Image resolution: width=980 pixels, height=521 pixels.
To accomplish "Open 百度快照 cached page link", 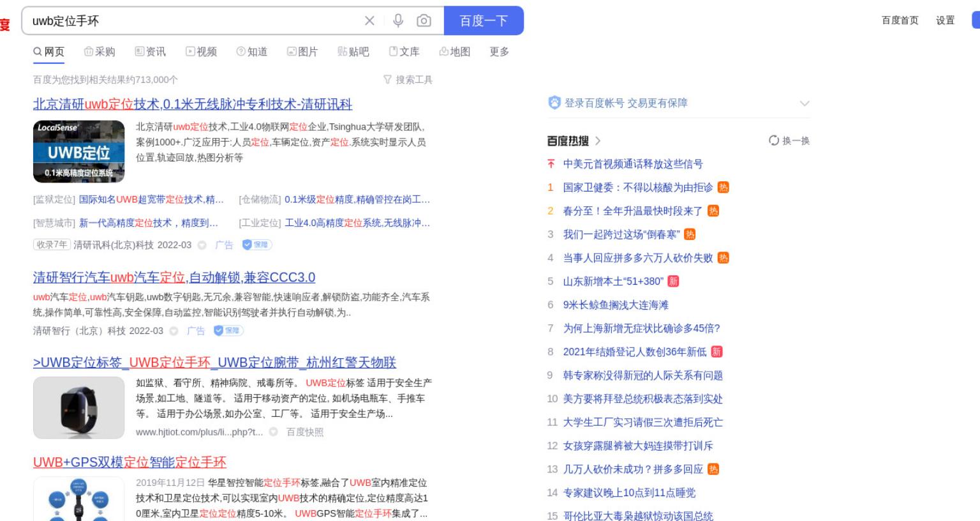I will 305,432.
